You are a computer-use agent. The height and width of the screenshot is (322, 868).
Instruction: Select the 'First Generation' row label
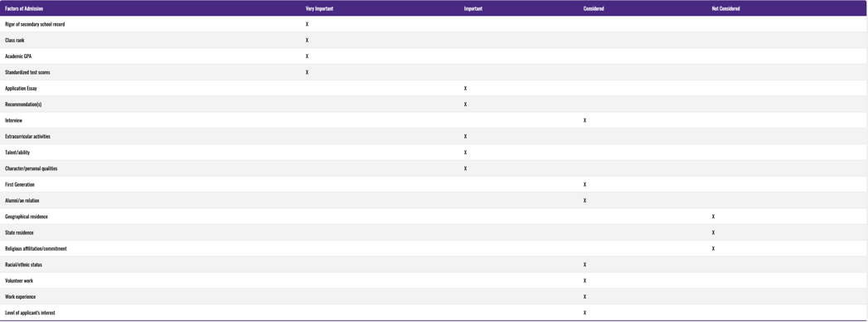(19, 185)
